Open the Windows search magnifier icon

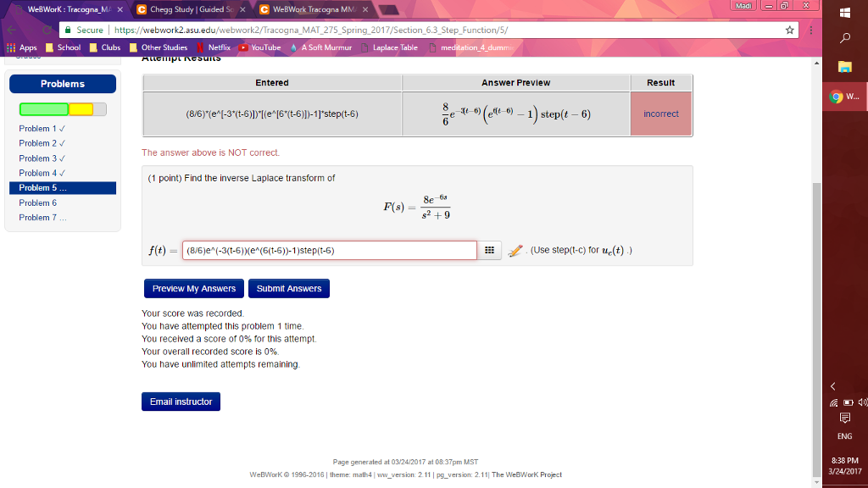pyautogui.click(x=845, y=38)
